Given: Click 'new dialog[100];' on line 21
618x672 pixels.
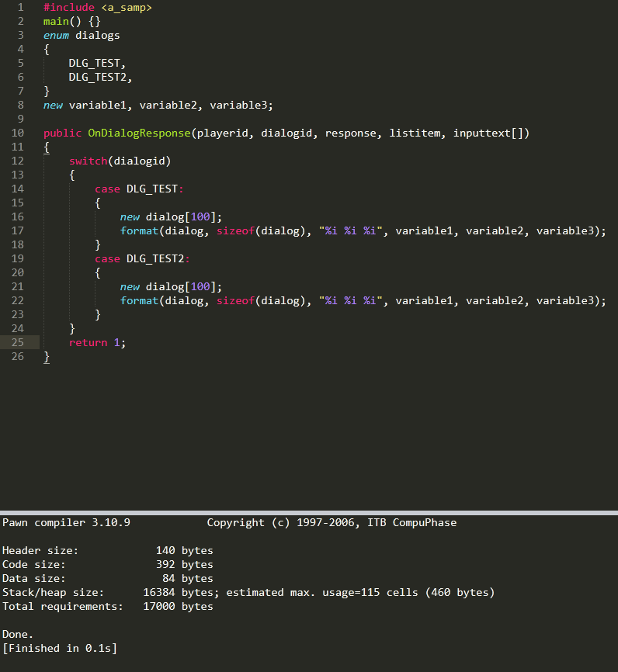Looking at the screenshot, I should 171,286.
